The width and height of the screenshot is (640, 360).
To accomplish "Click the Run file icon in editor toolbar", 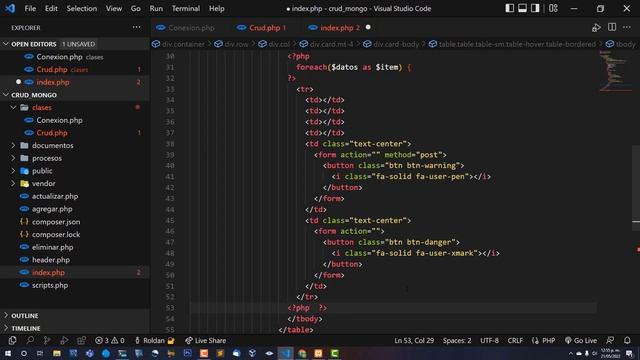I will point(596,28).
